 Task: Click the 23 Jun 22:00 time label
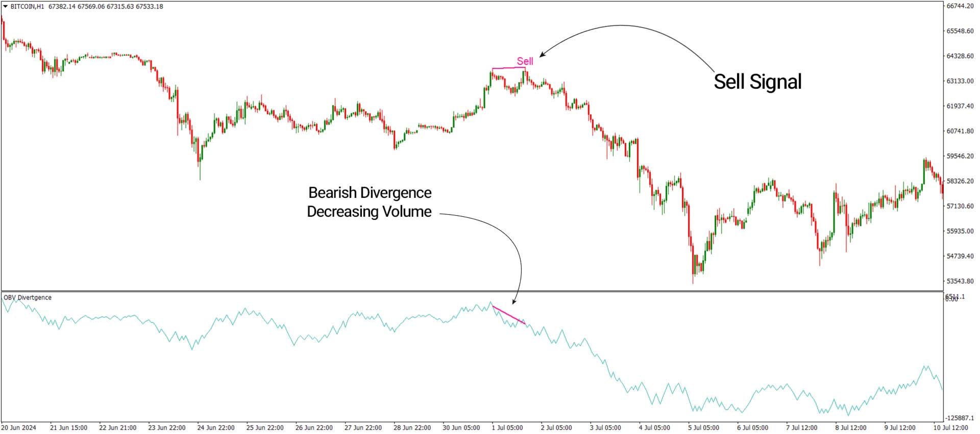[167, 428]
